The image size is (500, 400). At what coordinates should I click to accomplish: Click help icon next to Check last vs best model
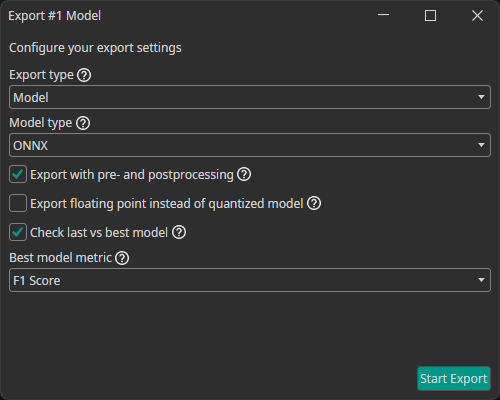click(179, 232)
